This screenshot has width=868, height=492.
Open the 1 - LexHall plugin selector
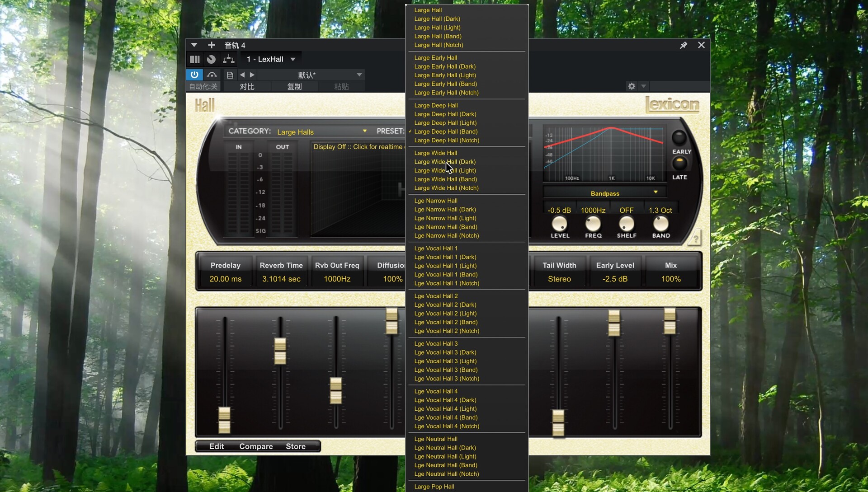(x=271, y=59)
